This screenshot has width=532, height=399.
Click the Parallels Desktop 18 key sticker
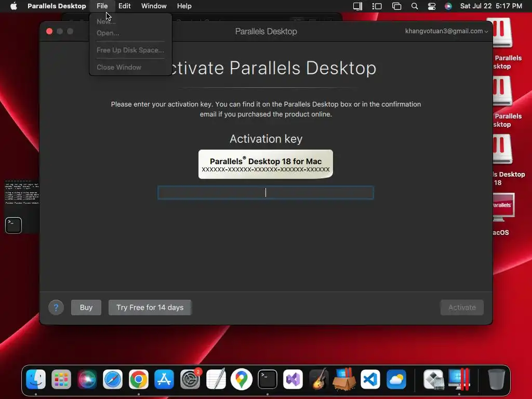click(x=265, y=164)
